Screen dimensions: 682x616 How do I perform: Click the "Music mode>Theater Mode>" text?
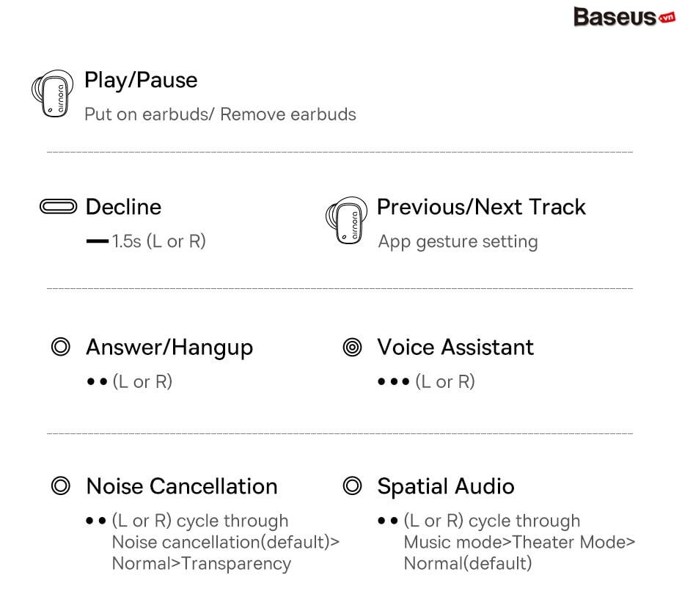pyautogui.click(x=519, y=542)
